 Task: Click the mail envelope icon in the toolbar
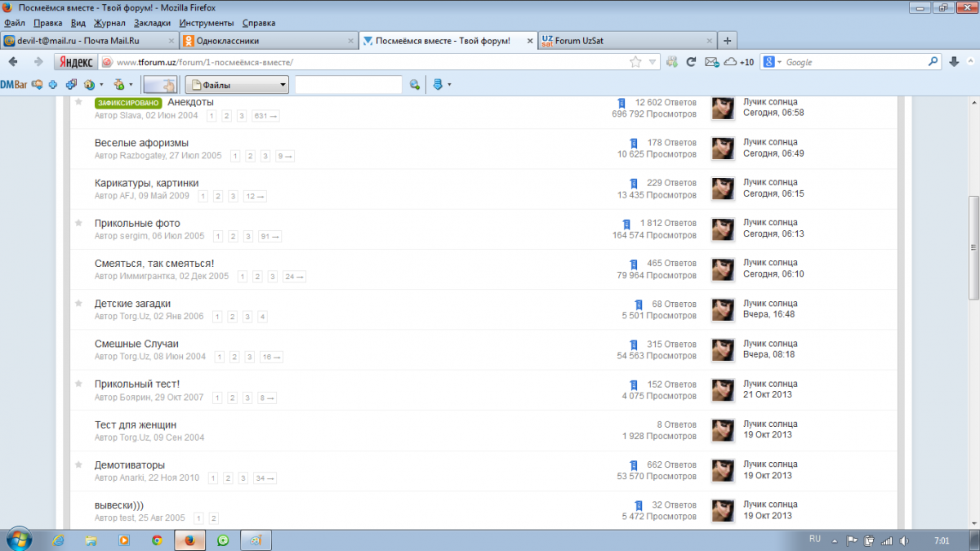click(710, 62)
